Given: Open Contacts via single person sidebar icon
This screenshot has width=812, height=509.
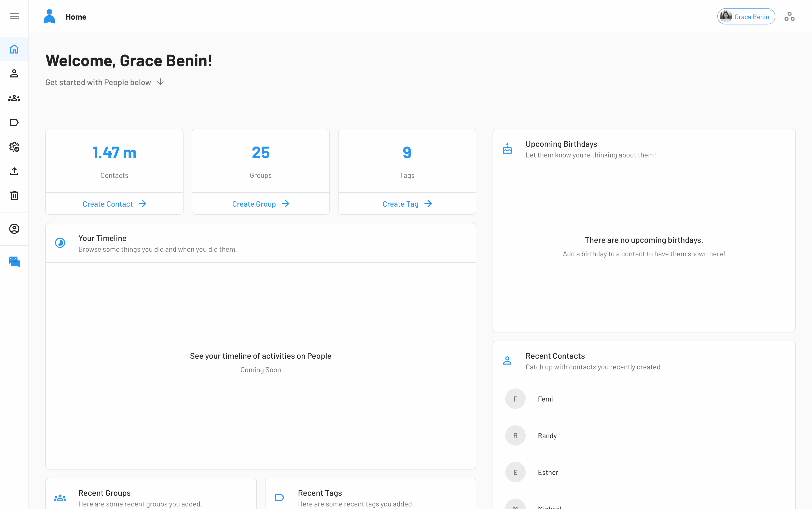Looking at the screenshot, I should [14, 73].
